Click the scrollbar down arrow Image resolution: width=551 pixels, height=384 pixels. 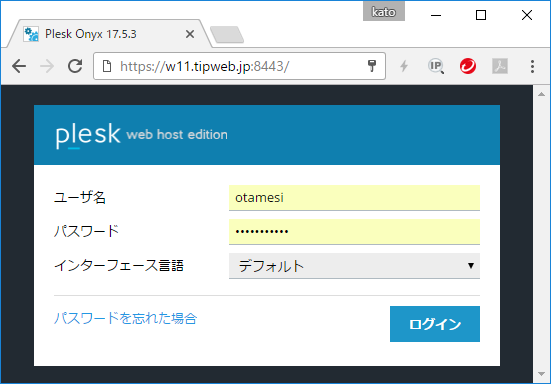541,374
